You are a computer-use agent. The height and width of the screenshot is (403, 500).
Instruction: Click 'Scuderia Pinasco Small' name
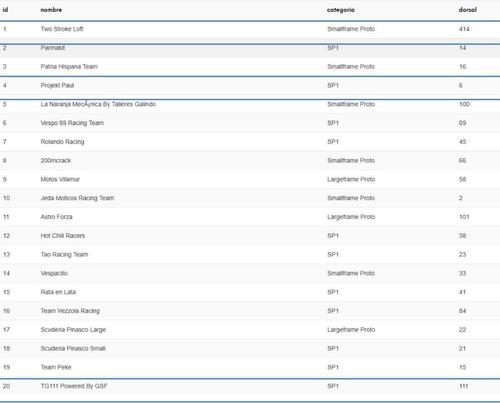pos(73,348)
